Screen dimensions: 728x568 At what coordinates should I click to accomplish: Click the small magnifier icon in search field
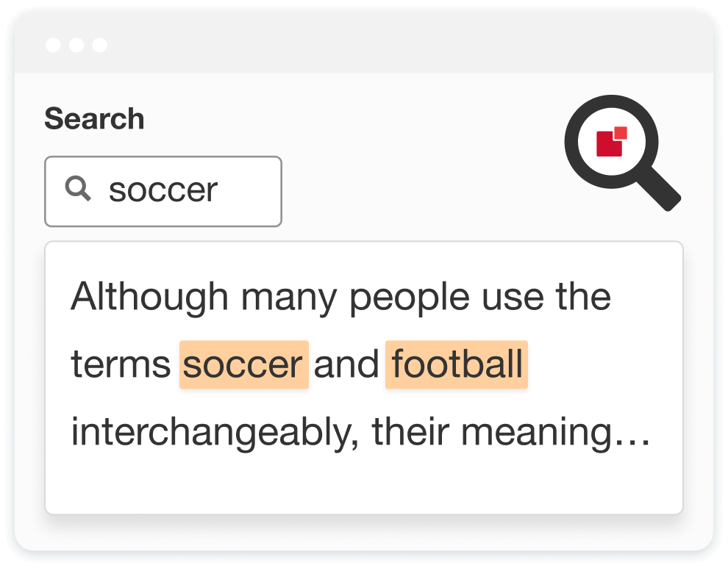77,188
